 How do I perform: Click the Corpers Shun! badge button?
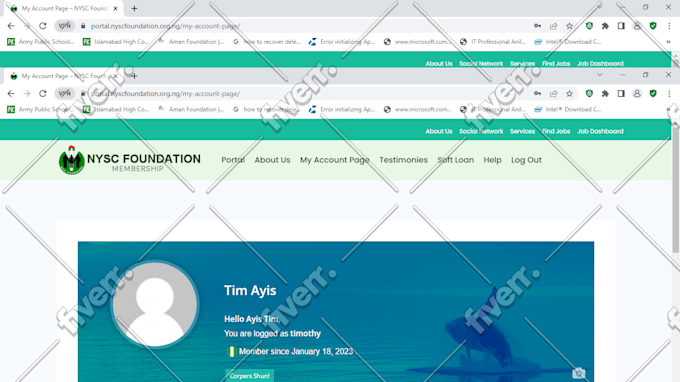pos(249,376)
